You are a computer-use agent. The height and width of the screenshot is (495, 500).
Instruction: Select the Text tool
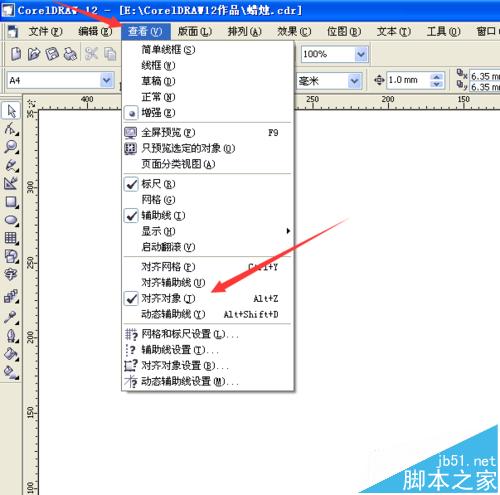pyautogui.click(x=11, y=274)
